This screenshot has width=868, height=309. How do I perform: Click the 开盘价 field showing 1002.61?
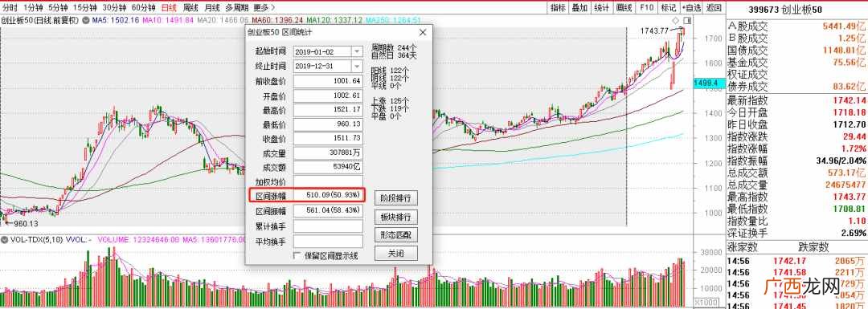click(x=328, y=96)
